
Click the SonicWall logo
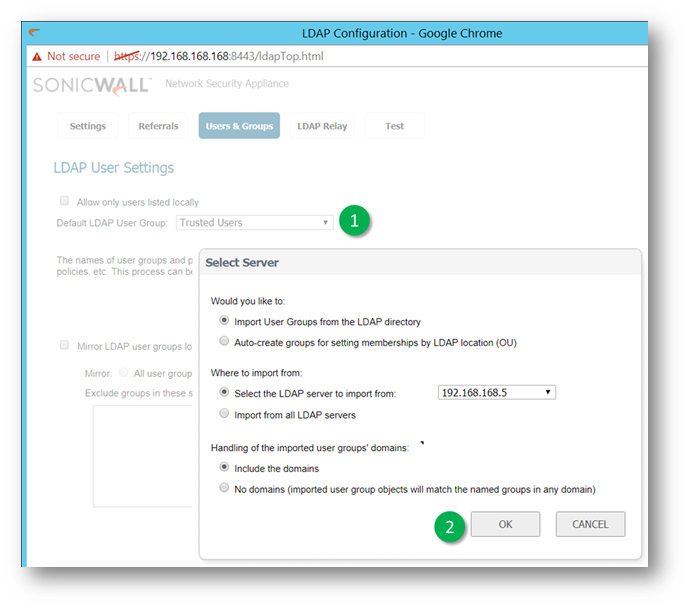pyautogui.click(x=91, y=85)
